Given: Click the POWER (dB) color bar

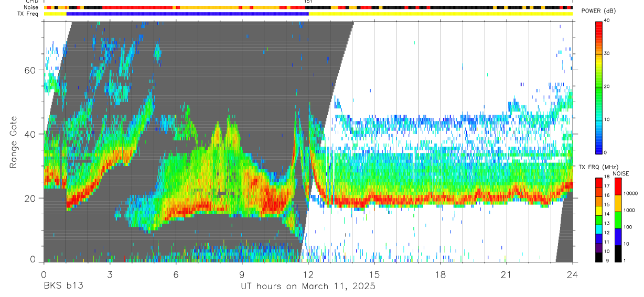Looking at the screenshot, I should click(599, 87).
